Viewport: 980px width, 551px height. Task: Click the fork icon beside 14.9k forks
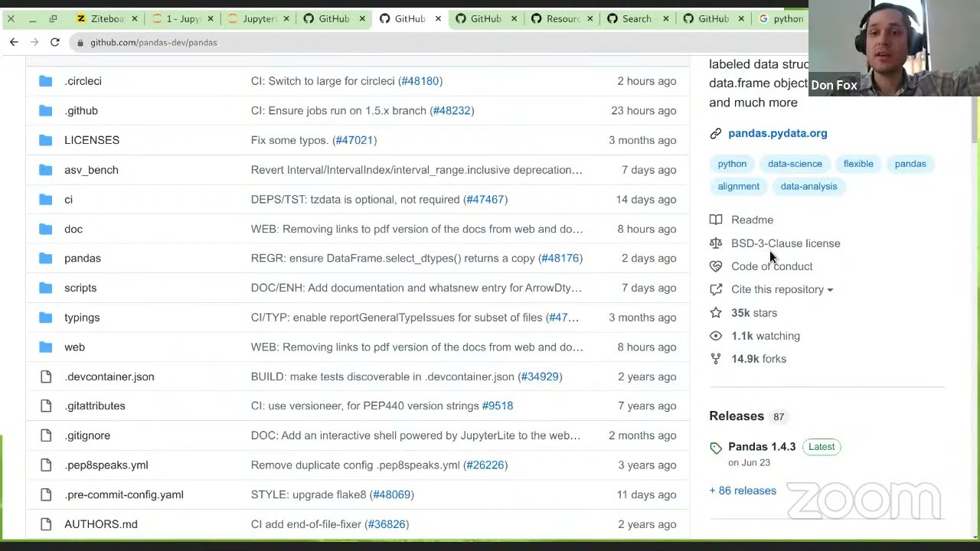(x=716, y=359)
